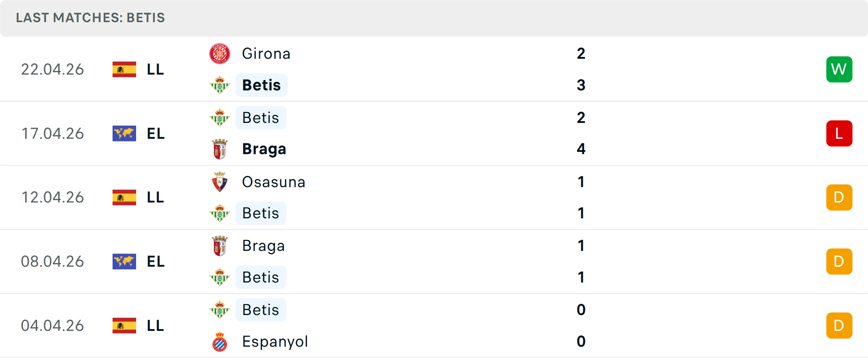Screen dimensions: 868x358
Task: Open the Girona team link
Action: (x=266, y=54)
